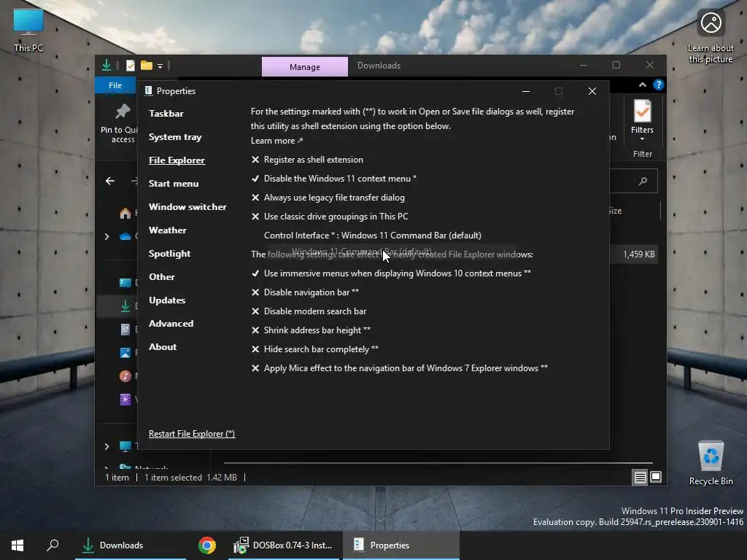The image size is (747, 560).
Task: Go to the Updates section
Action: click(167, 300)
